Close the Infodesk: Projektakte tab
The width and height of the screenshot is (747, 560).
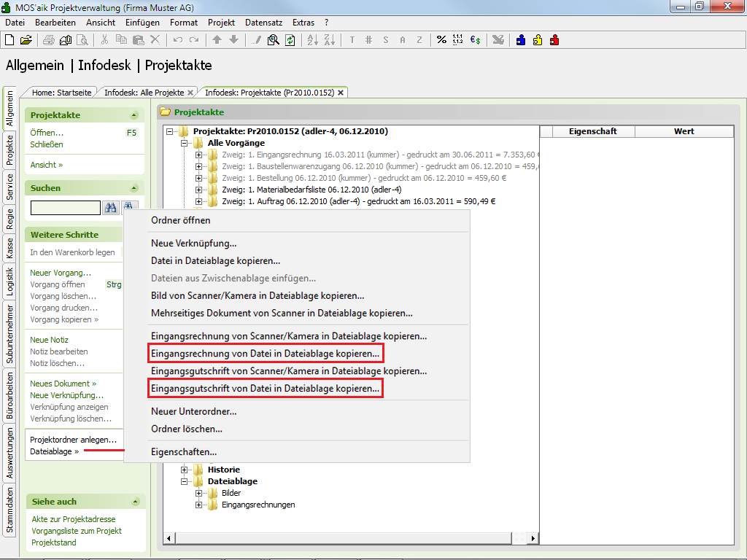point(341,93)
